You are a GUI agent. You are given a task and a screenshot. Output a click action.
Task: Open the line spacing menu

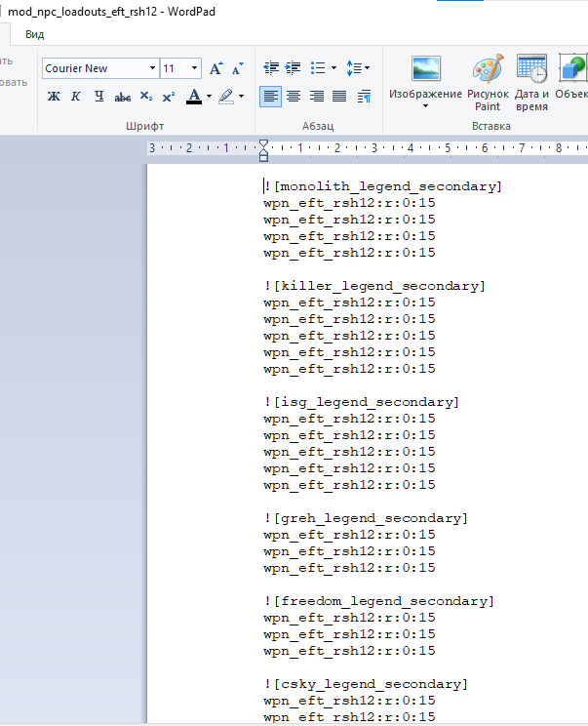coord(358,68)
